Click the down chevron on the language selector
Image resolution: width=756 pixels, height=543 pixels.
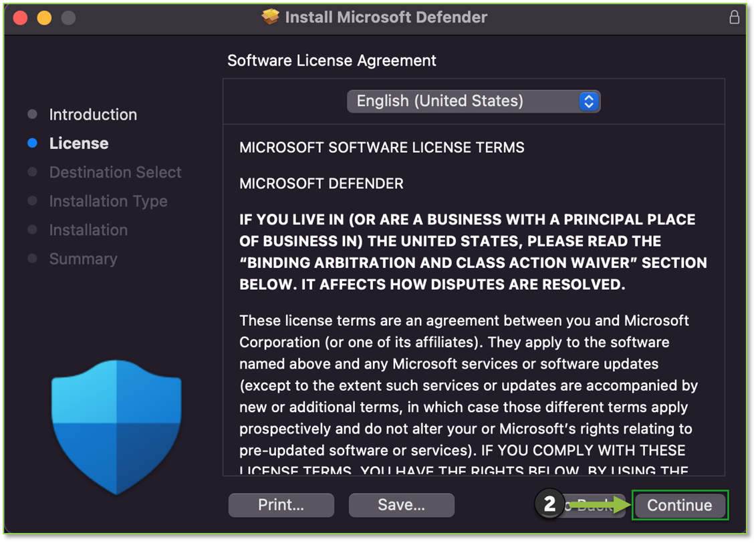pyautogui.click(x=588, y=105)
